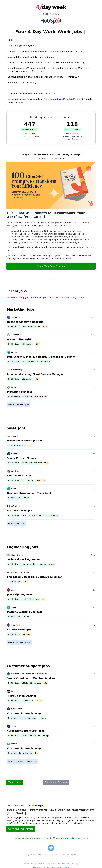102x868 pixels.
Task: Click View all Sales jobs
Action: pyautogui.click(x=16, y=524)
